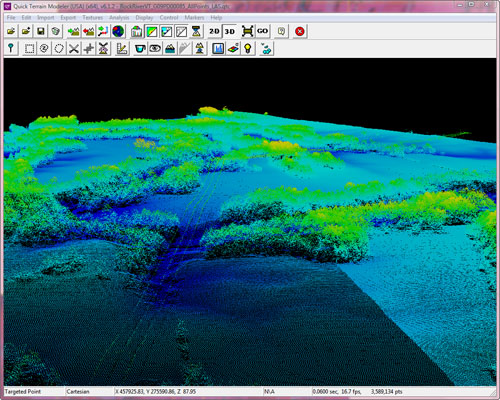
Task: Click the export data red arrow icon
Action: coord(88,32)
